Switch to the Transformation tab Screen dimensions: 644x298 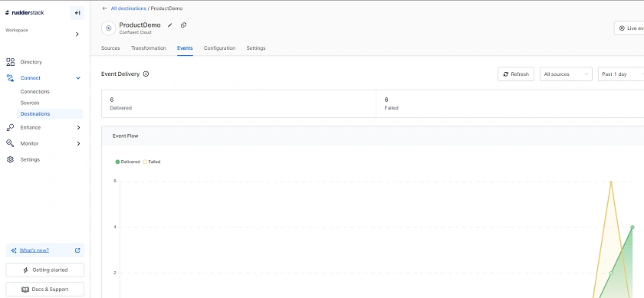click(x=149, y=48)
